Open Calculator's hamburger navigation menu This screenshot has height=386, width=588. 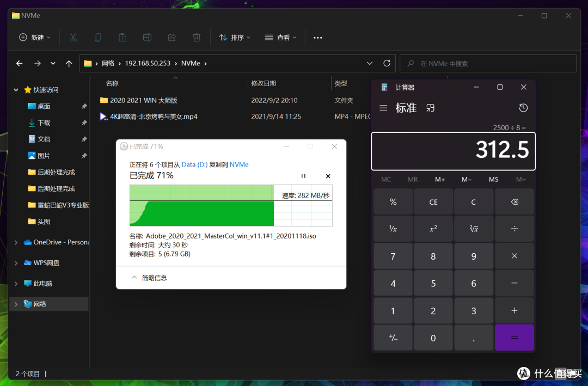383,108
